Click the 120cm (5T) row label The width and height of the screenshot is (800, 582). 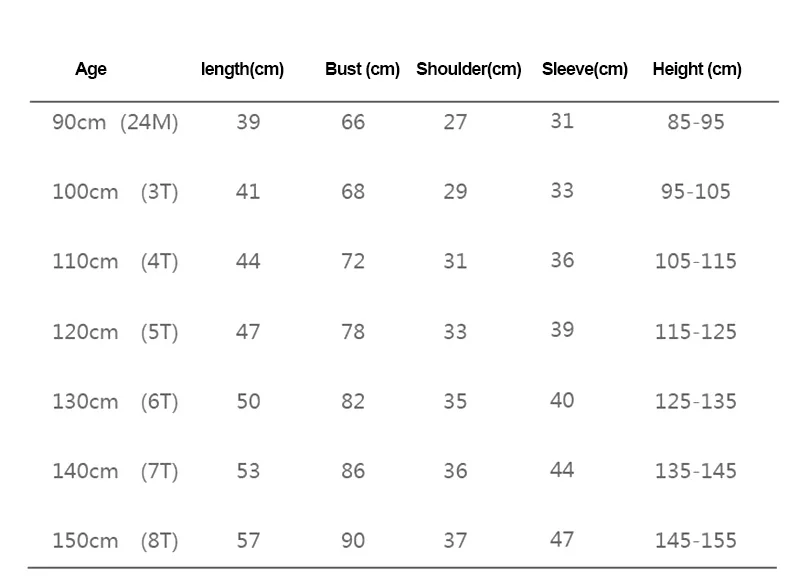coord(115,332)
